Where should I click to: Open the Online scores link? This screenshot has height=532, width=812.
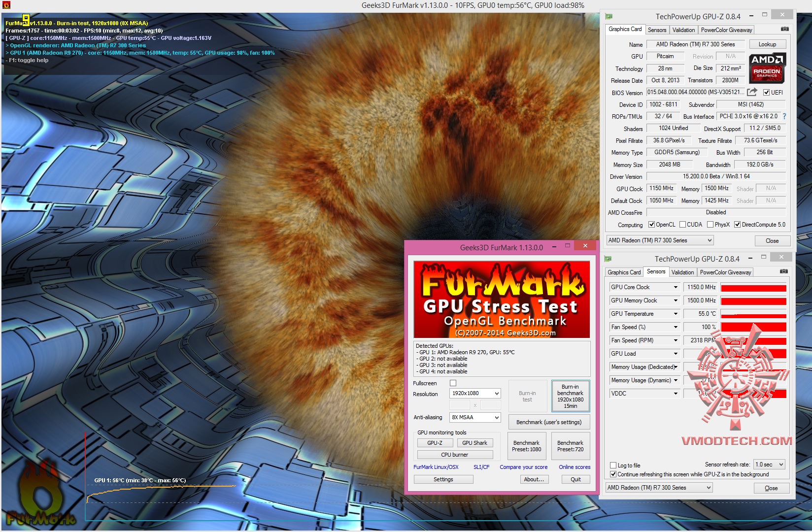click(575, 467)
